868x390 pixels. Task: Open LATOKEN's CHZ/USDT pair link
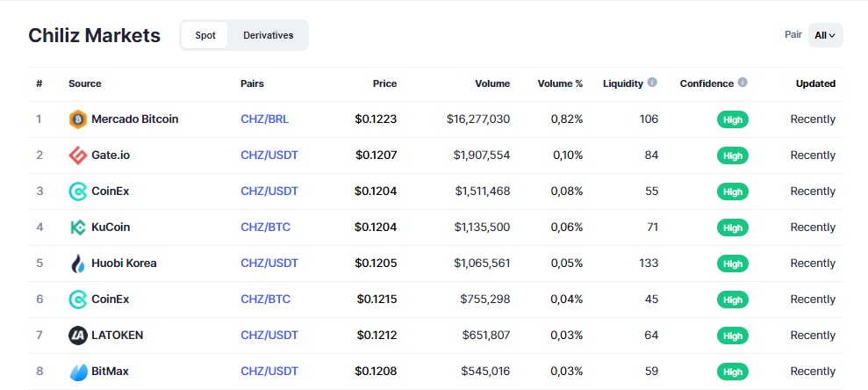tap(269, 336)
